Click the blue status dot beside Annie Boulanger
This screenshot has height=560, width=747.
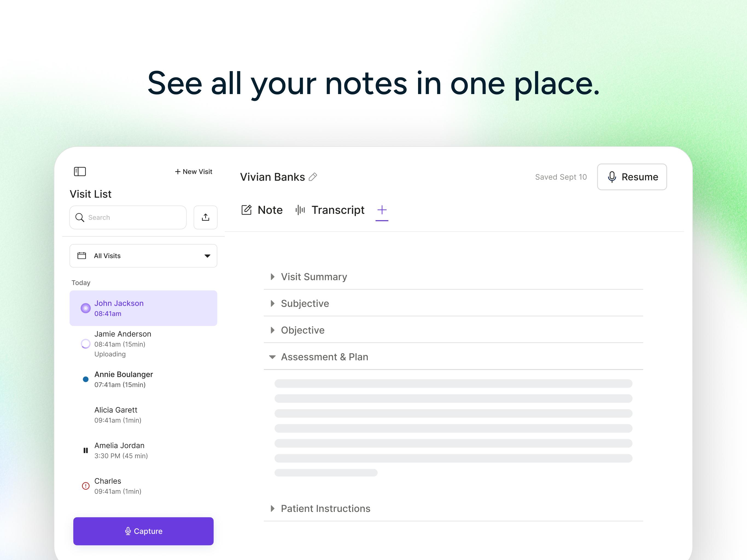coord(85,379)
